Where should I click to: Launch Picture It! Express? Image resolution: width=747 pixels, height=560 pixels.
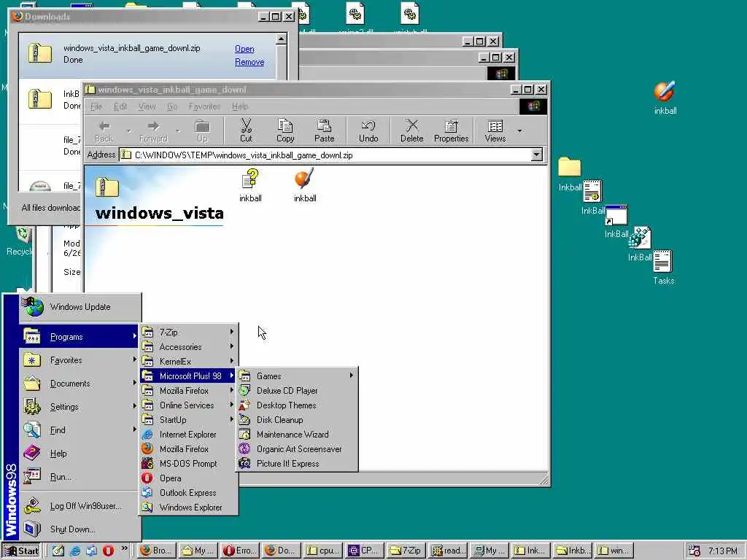pos(297,463)
